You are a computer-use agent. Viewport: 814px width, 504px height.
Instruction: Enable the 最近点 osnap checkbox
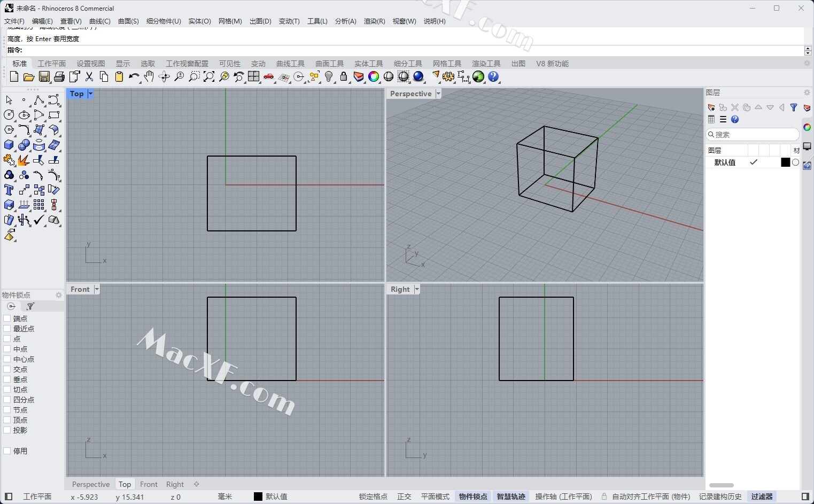(7, 329)
